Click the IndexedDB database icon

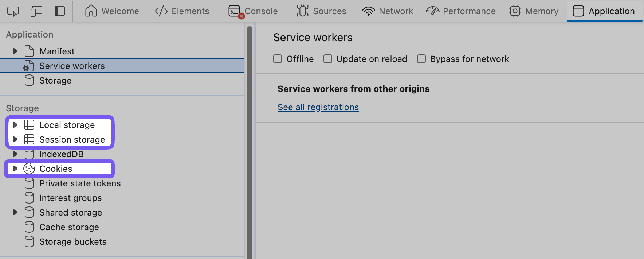(x=29, y=154)
